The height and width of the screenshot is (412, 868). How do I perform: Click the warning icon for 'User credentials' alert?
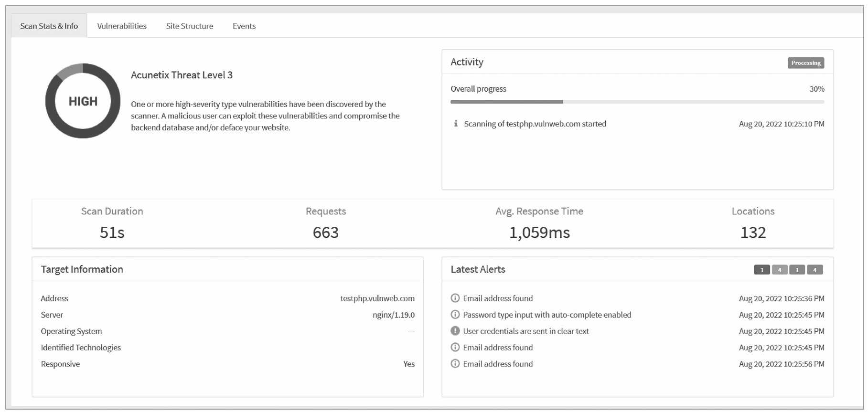(455, 331)
